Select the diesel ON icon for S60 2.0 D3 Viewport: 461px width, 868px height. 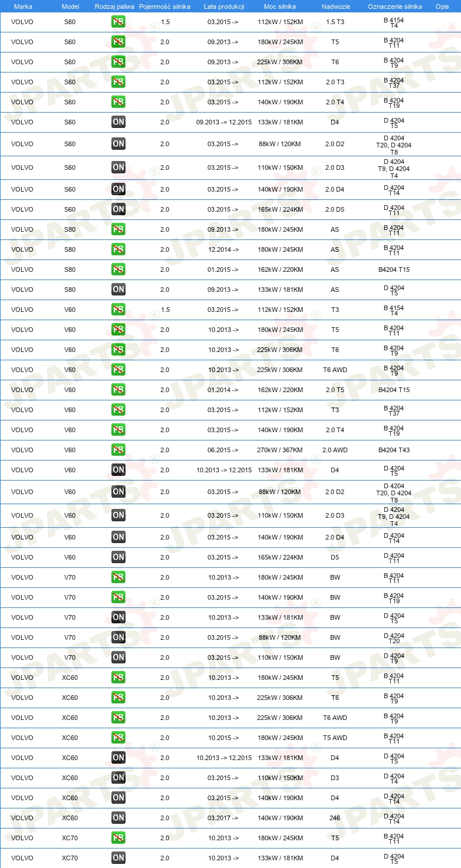(118, 167)
